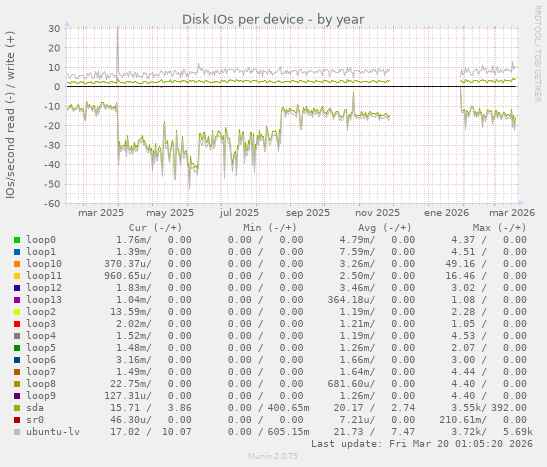Click the Munin 2.0.75 version text
Viewport: 547px width, 467px height.
point(273,456)
